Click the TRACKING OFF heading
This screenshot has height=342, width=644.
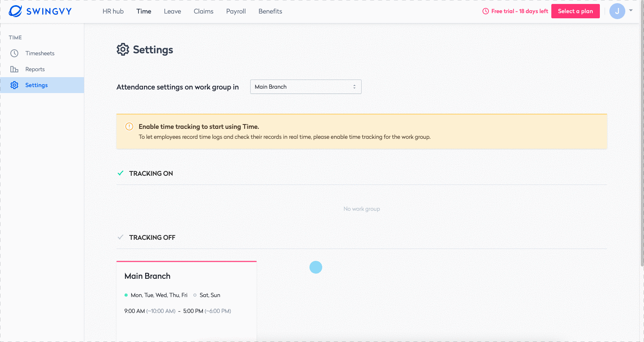click(x=152, y=237)
